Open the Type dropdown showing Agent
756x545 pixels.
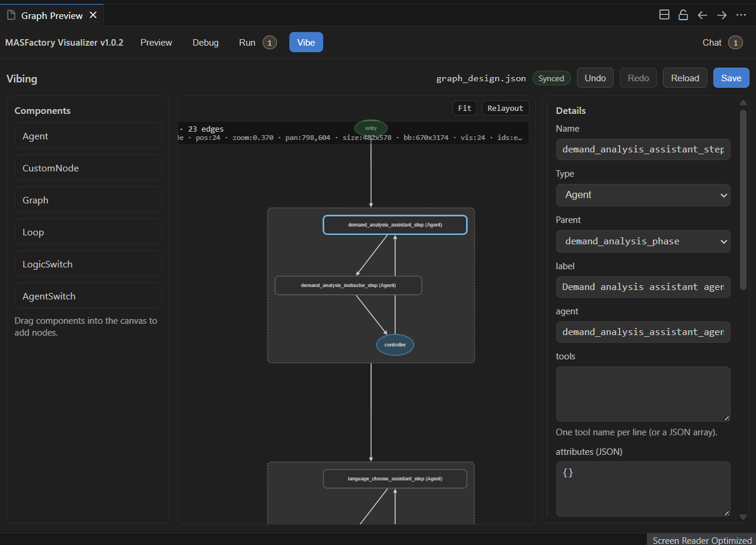pyautogui.click(x=643, y=195)
